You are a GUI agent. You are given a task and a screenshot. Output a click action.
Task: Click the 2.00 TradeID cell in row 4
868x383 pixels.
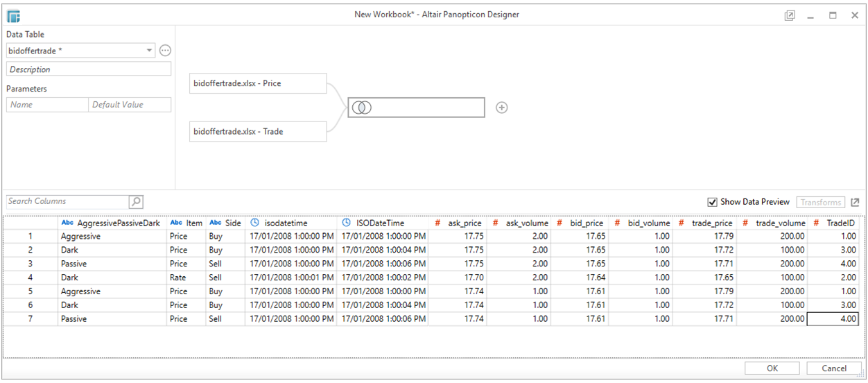coord(833,278)
